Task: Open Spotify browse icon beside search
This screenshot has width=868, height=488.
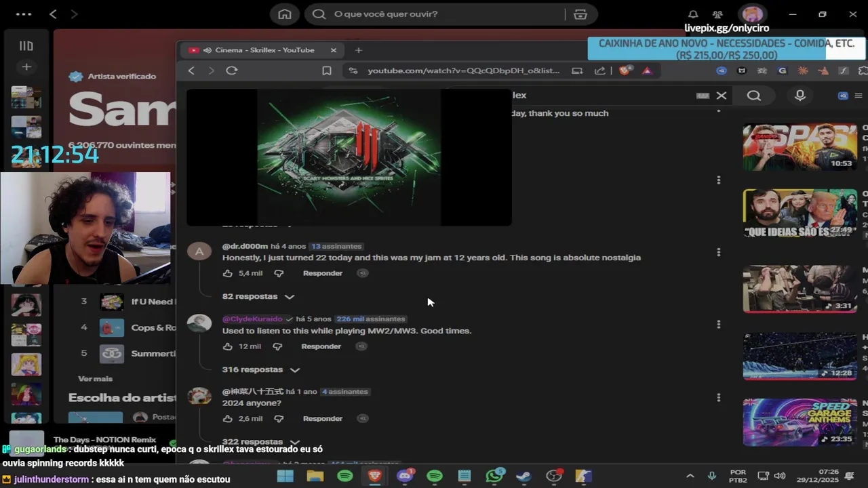Action: coord(580,14)
